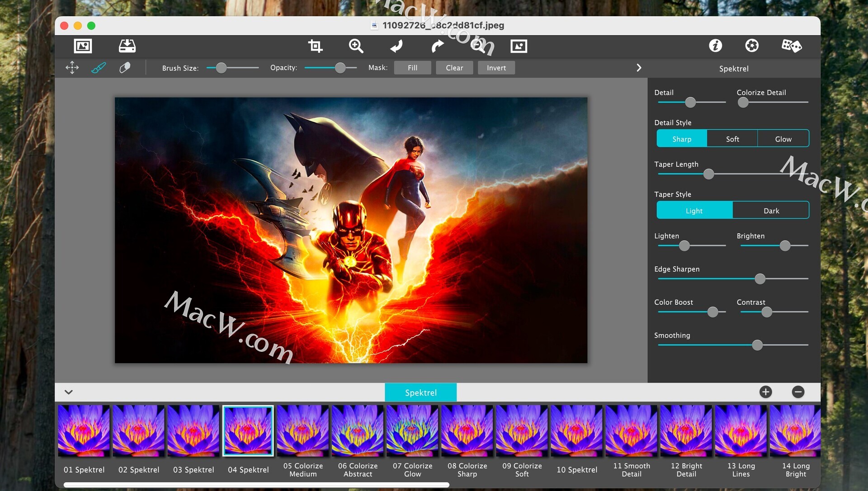Click the zoom in magnifier
The height and width of the screenshot is (491, 868).
coord(356,46)
